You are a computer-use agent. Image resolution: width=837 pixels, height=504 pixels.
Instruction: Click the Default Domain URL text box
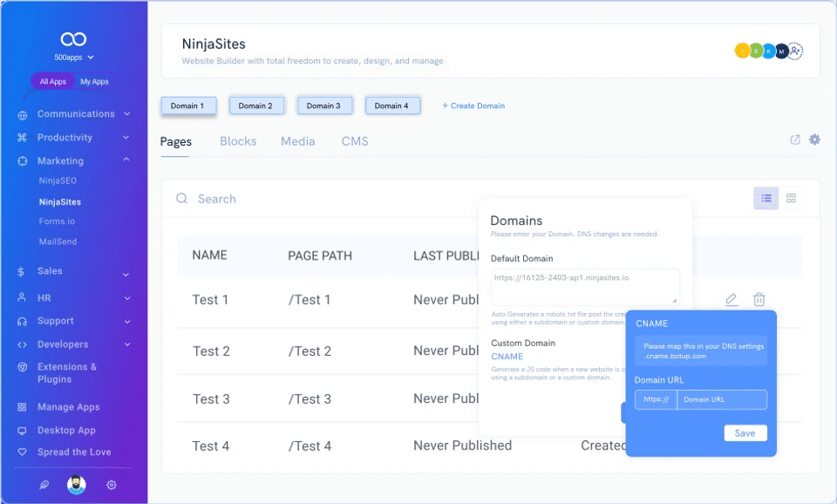point(585,287)
